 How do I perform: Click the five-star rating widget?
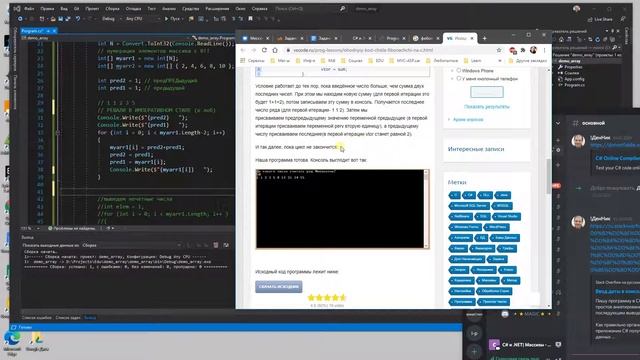pos(327,298)
